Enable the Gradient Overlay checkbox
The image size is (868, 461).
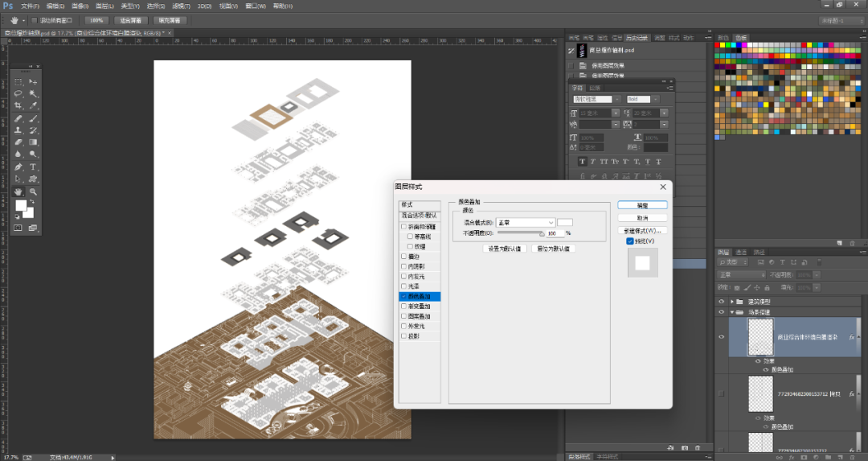point(403,307)
